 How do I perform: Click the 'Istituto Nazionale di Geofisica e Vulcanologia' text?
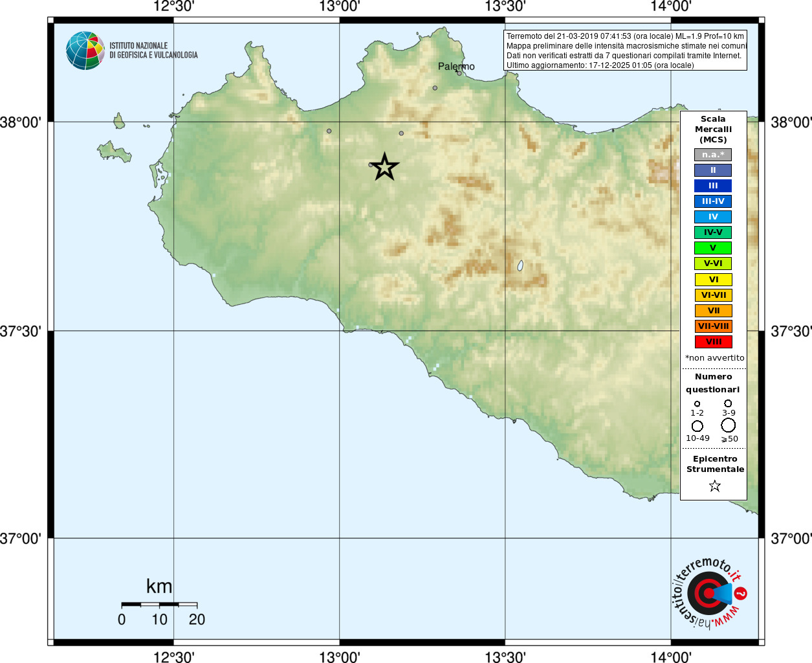[x=153, y=51]
